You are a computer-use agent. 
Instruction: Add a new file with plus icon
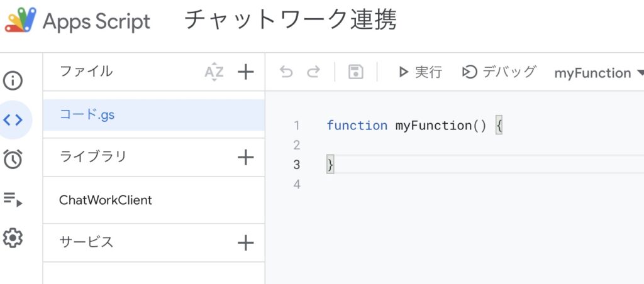click(245, 72)
